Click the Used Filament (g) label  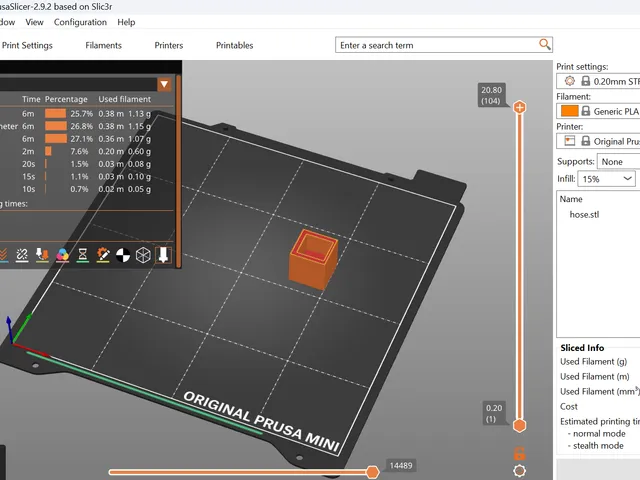tap(593, 362)
